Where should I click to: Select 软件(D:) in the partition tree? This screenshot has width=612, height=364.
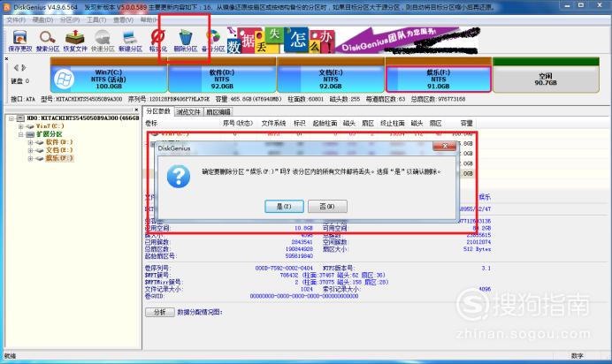point(59,142)
